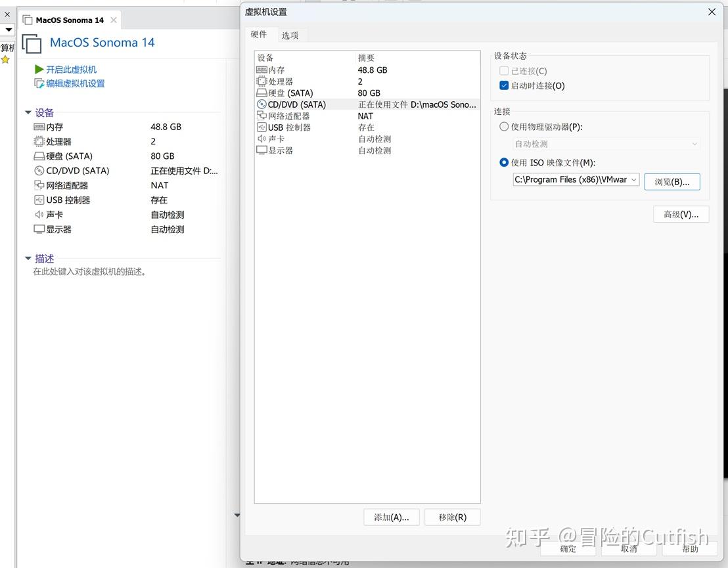Screen dimensions: 728x568
Task: Select 使用 ISO 映像文件(M) radio button
Action: point(504,162)
